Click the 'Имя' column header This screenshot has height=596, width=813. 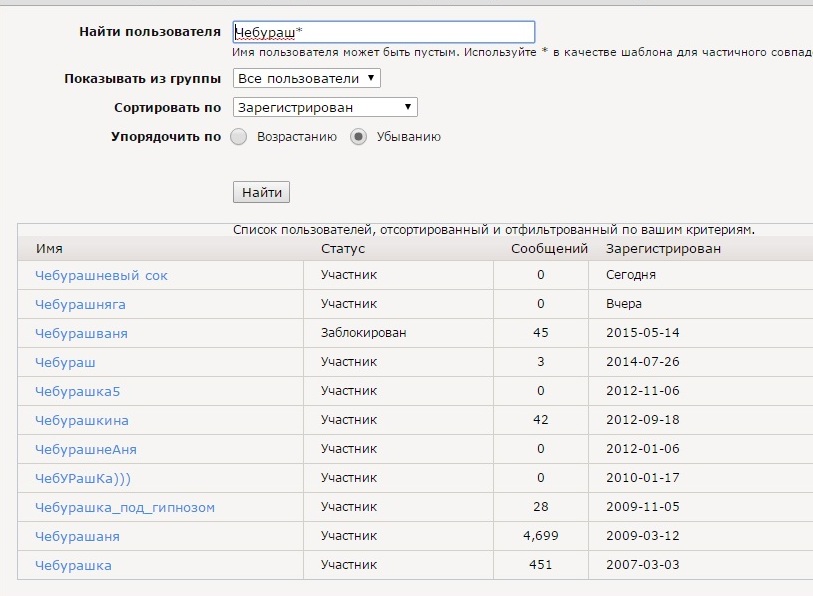tap(49, 248)
